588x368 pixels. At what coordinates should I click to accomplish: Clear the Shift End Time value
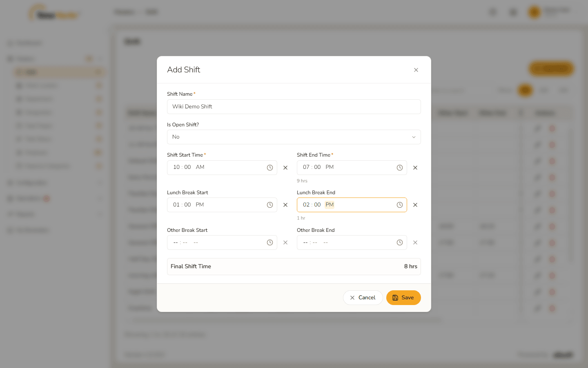tap(415, 168)
